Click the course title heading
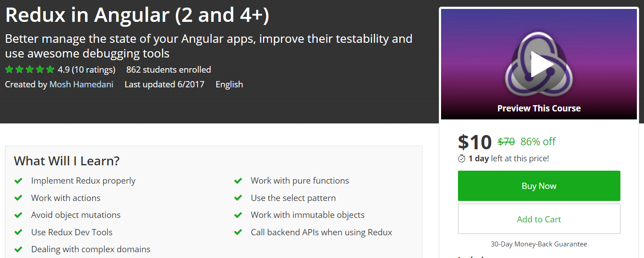This screenshot has height=258, width=644. point(137,15)
